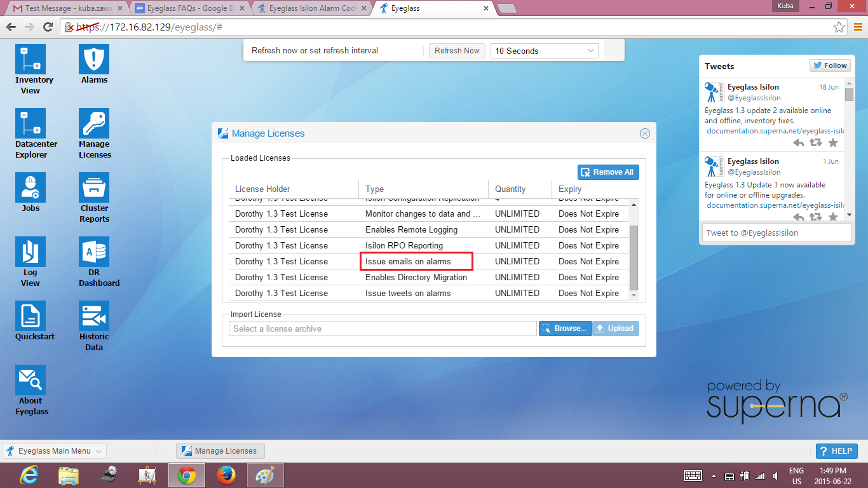This screenshot has height=488, width=868.
Task: Click the Tweet to @EyeglassIsilon field
Action: click(776, 233)
